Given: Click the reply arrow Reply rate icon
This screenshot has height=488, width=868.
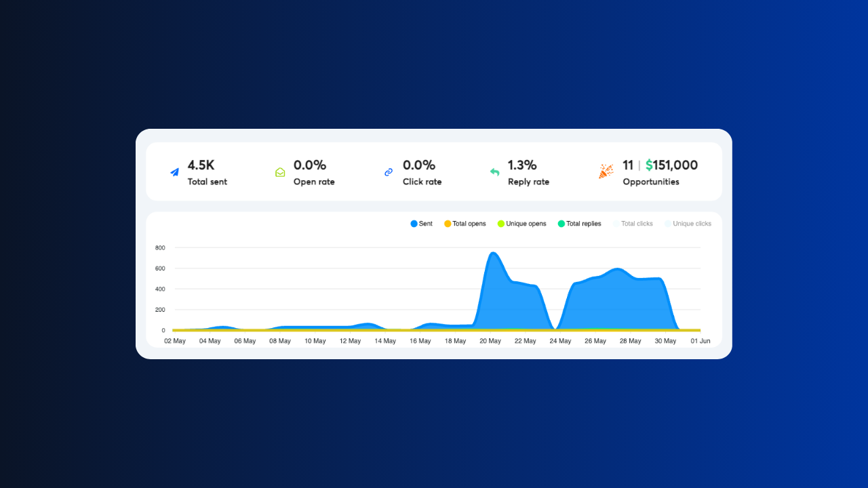Looking at the screenshot, I should pos(494,172).
